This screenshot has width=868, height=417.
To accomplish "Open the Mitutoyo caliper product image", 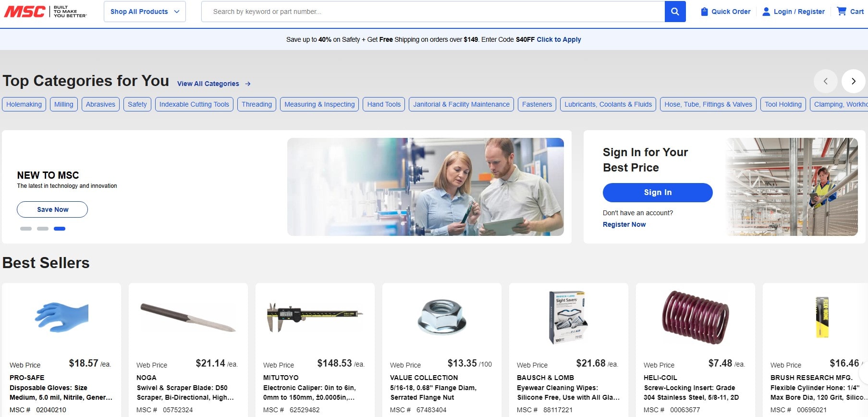I will (315, 317).
